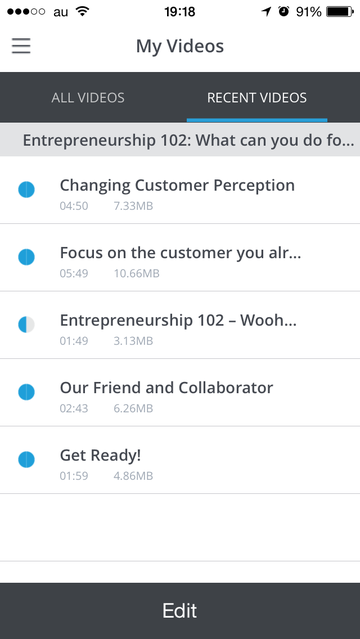Tap the battery indicator in status bar
This screenshot has width=360, height=639.
pos(340,12)
